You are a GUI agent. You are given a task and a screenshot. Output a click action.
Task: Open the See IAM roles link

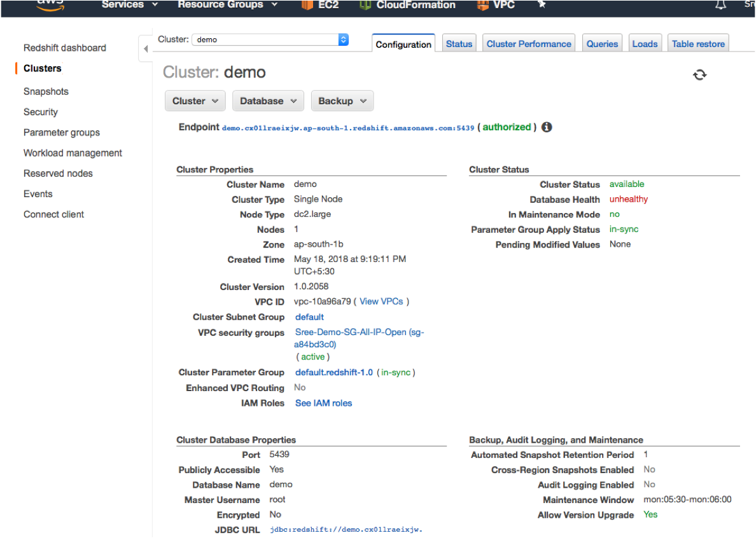pyautogui.click(x=323, y=403)
